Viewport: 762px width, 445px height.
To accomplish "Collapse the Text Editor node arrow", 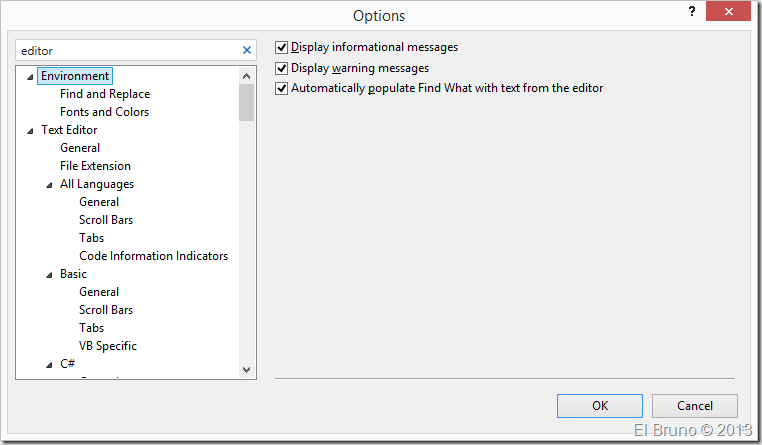I will (x=30, y=131).
